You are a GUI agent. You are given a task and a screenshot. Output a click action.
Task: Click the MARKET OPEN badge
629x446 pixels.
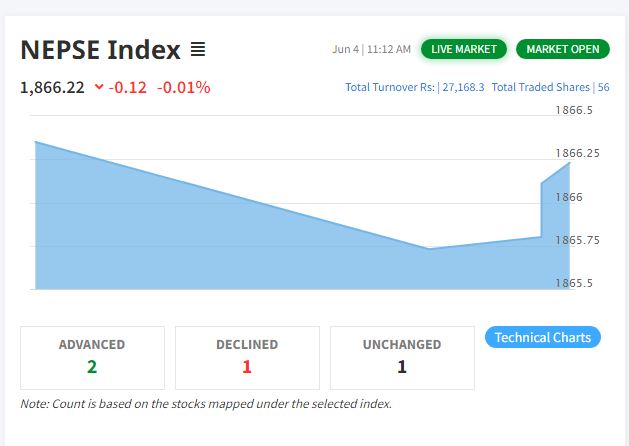click(x=563, y=49)
